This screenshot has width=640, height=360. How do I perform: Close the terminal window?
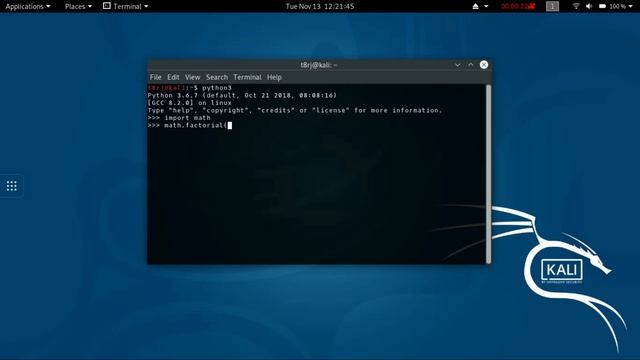(x=484, y=65)
